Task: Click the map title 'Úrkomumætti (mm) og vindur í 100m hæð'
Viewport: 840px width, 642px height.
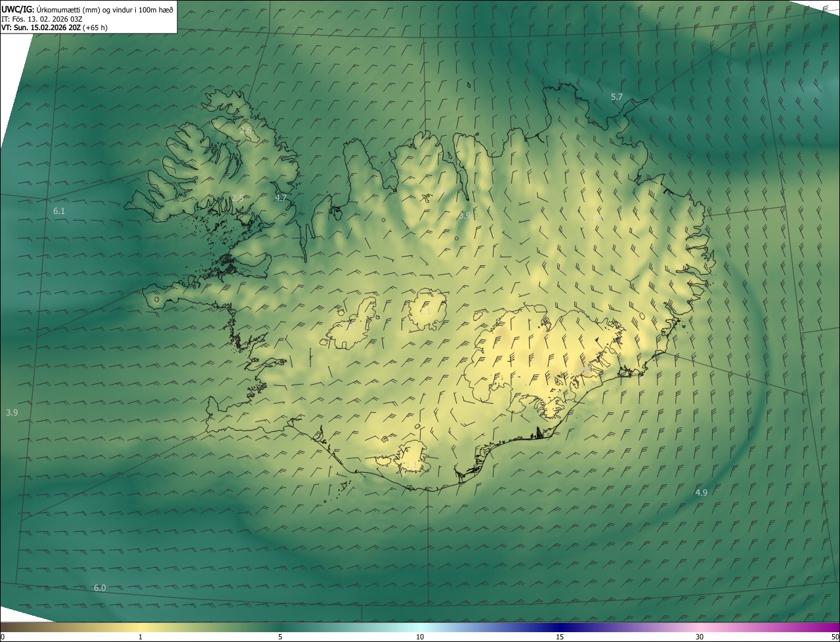Action: [105, 9]
